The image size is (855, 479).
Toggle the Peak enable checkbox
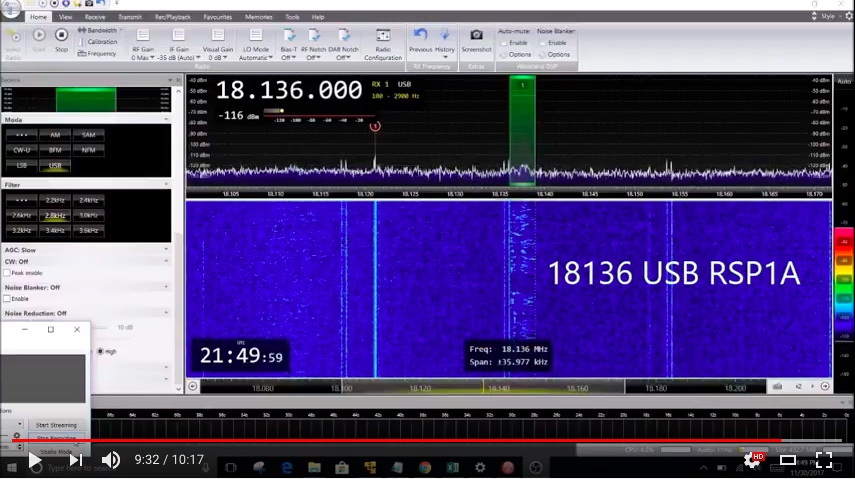click(x=7, y=273)
